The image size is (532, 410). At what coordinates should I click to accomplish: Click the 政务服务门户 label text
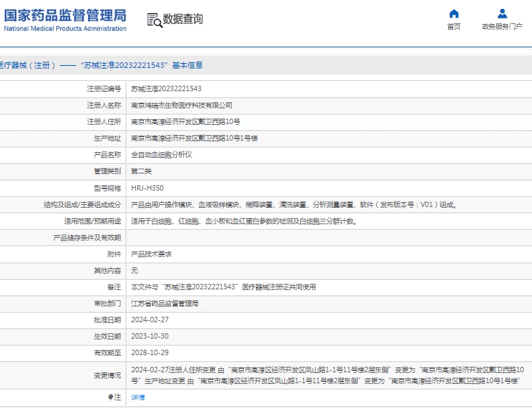(502, 27)
